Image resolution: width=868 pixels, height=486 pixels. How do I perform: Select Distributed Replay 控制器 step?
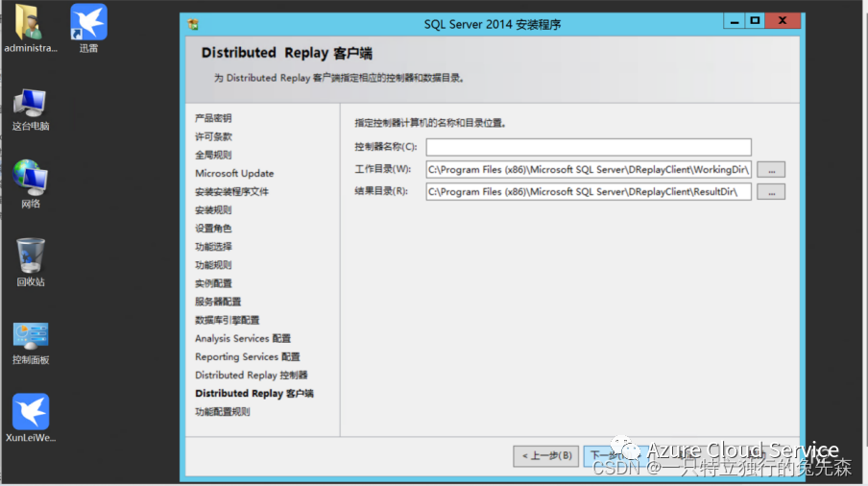[251, 375]
